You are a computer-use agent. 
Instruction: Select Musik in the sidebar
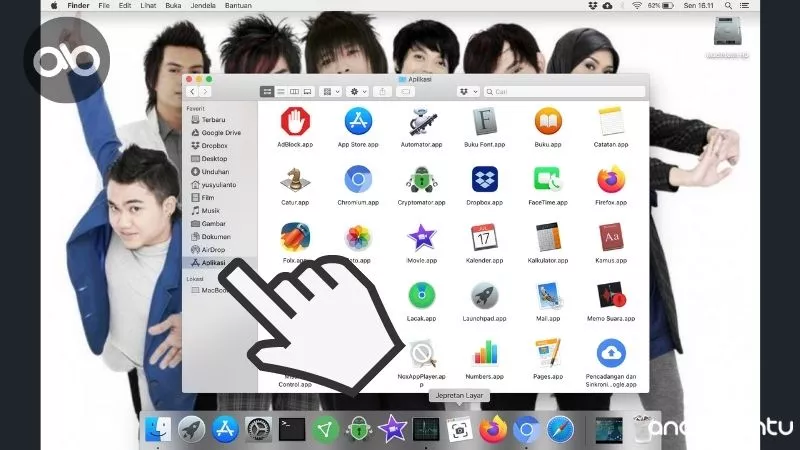[210, 211]
